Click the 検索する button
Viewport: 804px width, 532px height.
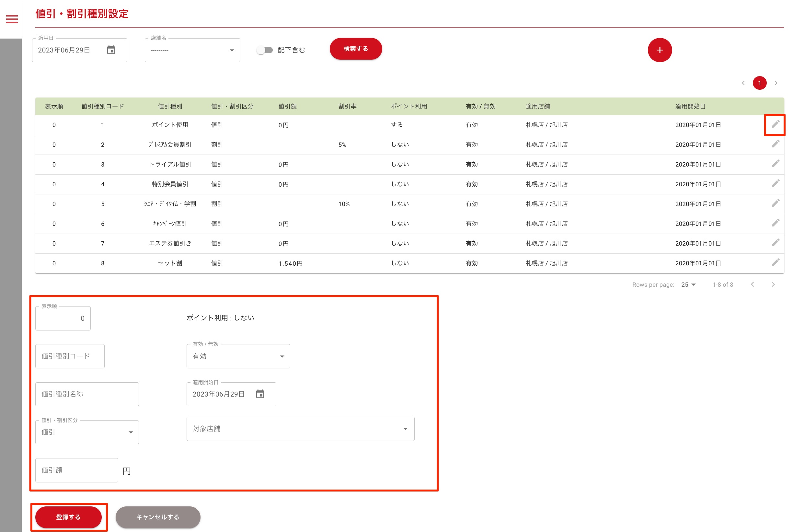point(356,49)
